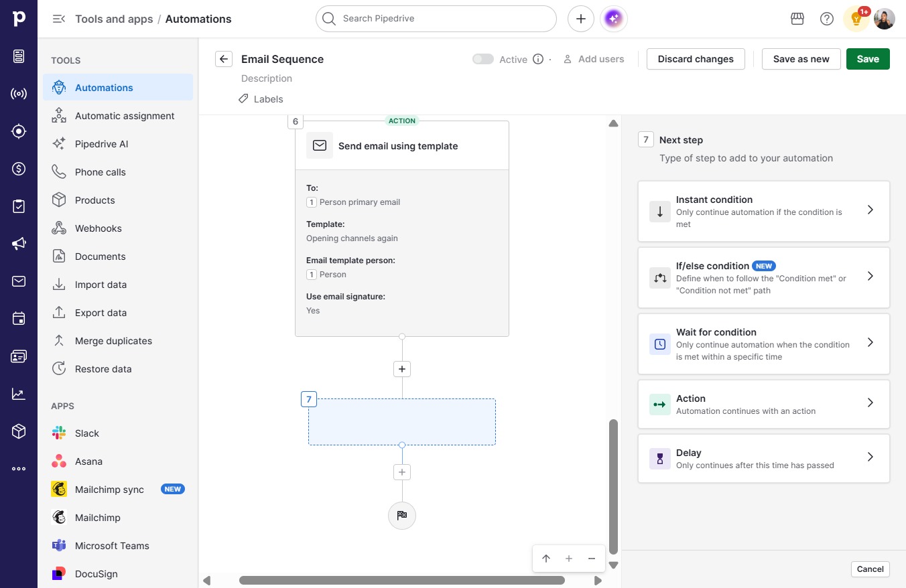The height and width of the screenshot is (588, 906).
Task: Toggle the Active automation switch
Action: [483, 59]
